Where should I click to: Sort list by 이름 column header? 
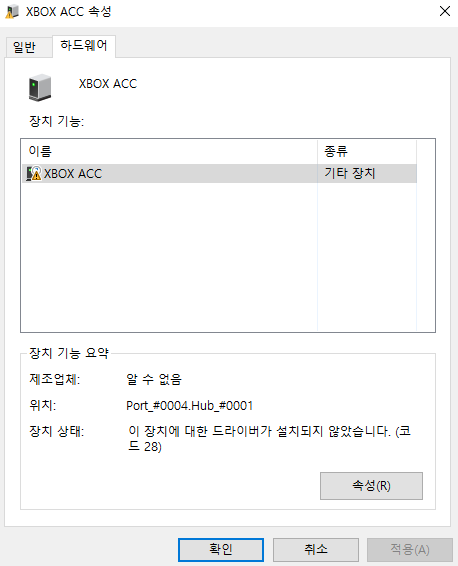point(170,151)
